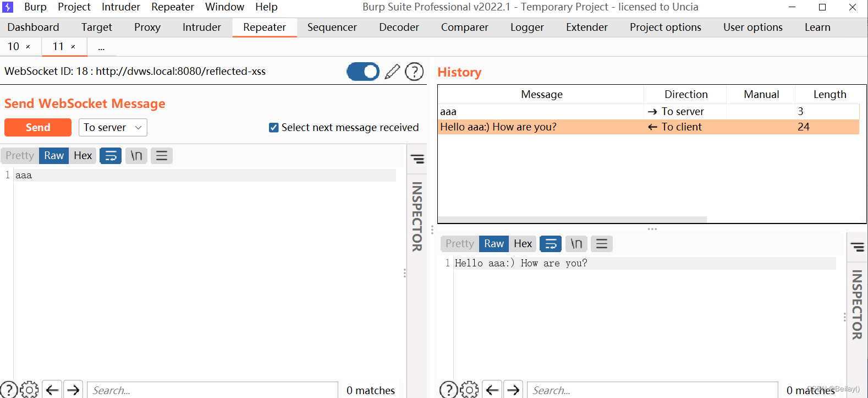Click the pencil edit connection icon
The image size is (868, 398).
click(392, 72)
